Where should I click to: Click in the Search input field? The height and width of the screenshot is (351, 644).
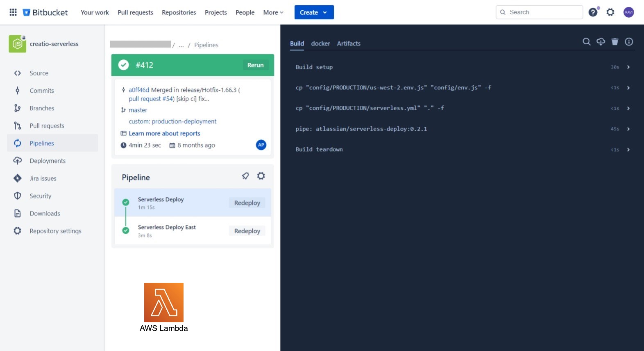543,12
